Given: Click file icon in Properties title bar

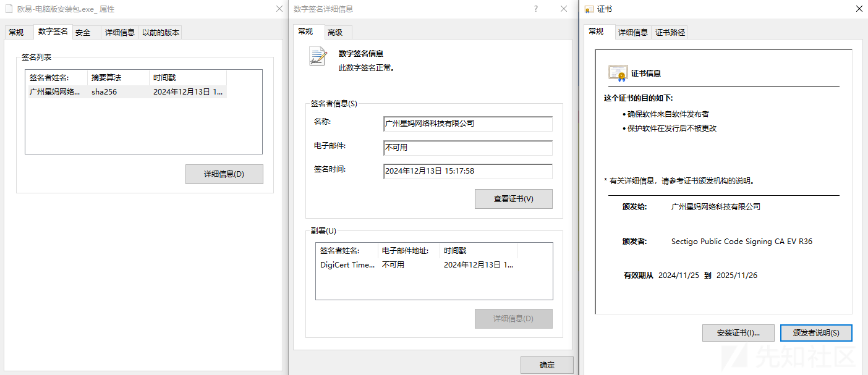Looking at the screenshot, I should 9,9.
